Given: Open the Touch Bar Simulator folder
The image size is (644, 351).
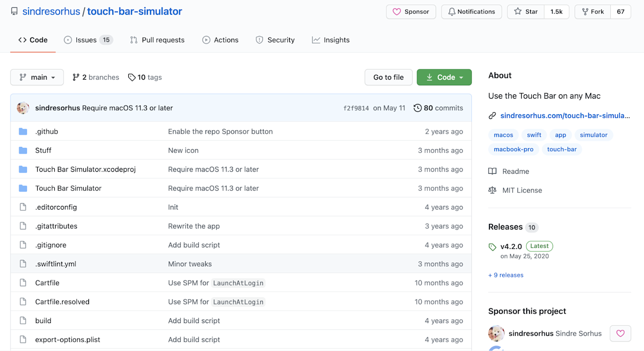Looking at the screenshot, I should pyautogui.click(x=68, y=188).
